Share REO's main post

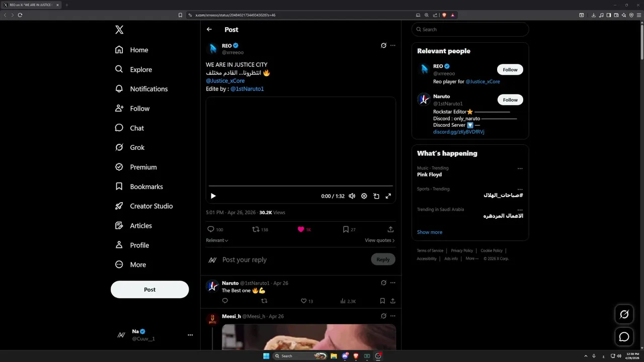coord(390,229)
